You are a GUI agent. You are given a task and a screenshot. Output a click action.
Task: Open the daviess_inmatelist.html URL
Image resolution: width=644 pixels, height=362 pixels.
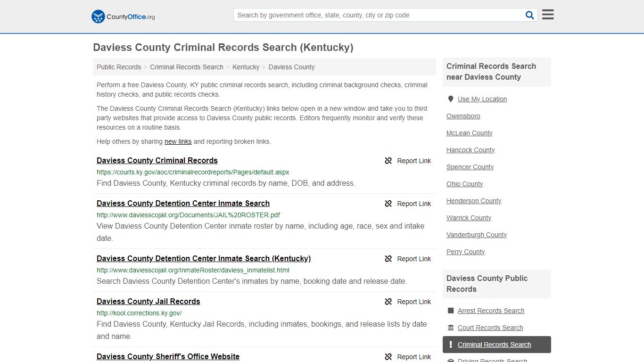[x=193, y=270]
